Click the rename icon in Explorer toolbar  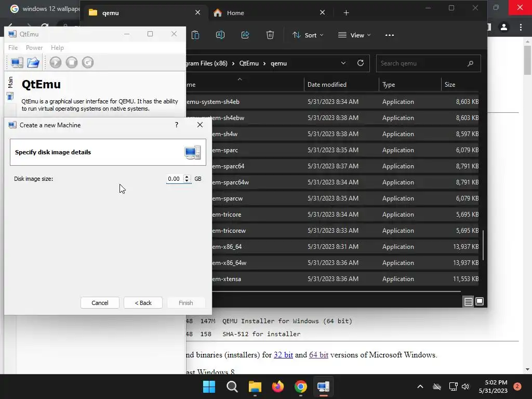pos(220,35)
